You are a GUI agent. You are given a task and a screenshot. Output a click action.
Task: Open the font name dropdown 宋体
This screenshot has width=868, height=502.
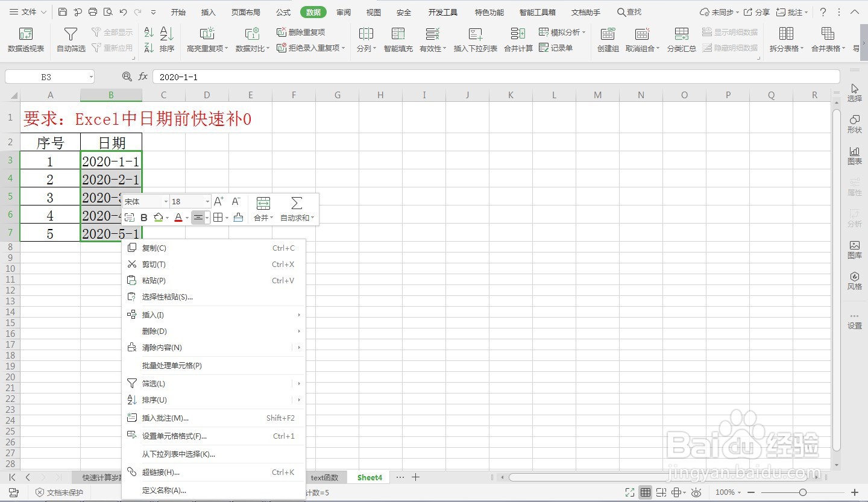click(x=166, y=202)
